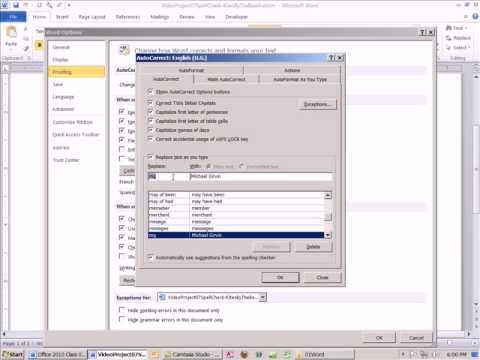Click OK in the Word Options dialog
This screenshot has width=480, height=360.
point(379,338)
